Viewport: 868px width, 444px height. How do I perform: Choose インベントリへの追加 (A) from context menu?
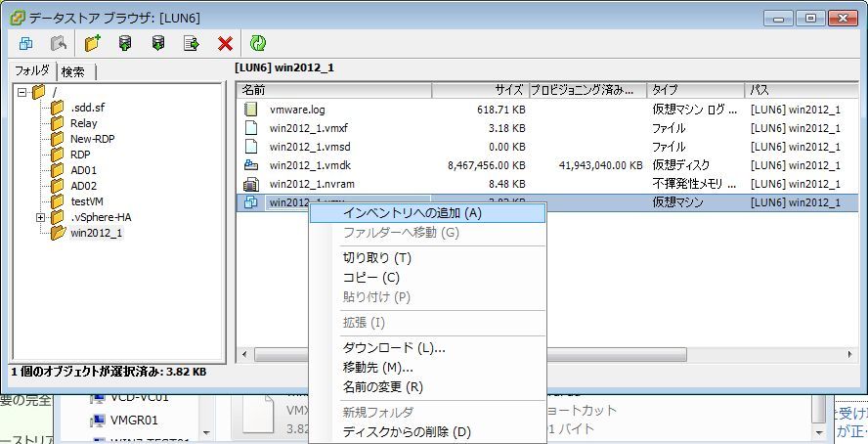[x=427, y=213]
